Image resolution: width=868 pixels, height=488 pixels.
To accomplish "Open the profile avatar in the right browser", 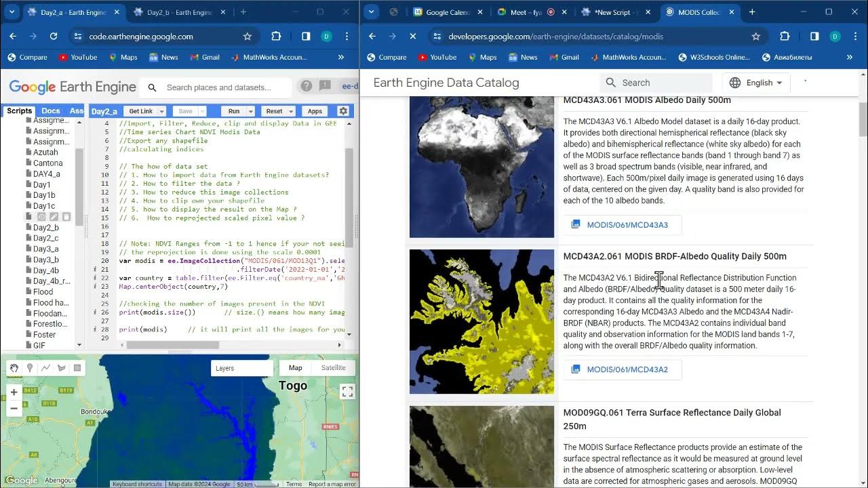I will (x=835, y=37).
